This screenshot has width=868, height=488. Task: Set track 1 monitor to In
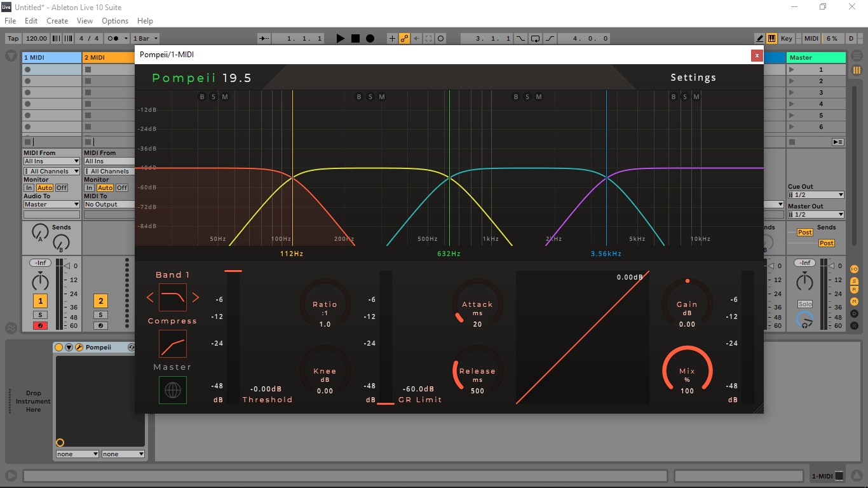pos(29,188)
